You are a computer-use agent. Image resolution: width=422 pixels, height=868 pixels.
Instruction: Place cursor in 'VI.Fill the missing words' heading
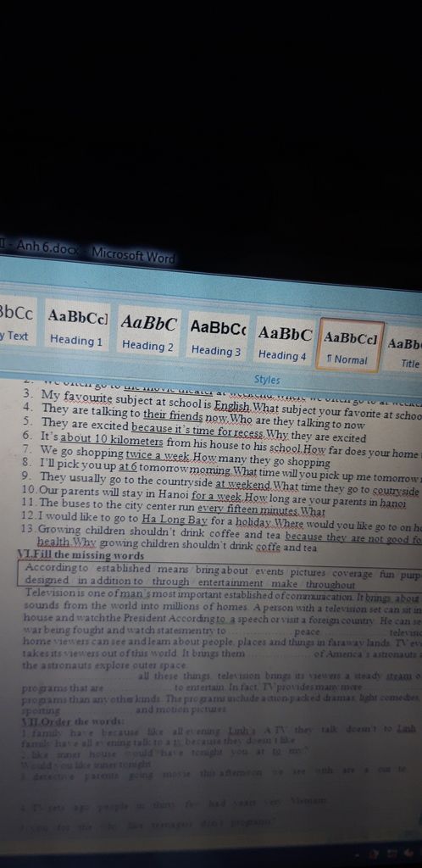click(x=81, y=555)
